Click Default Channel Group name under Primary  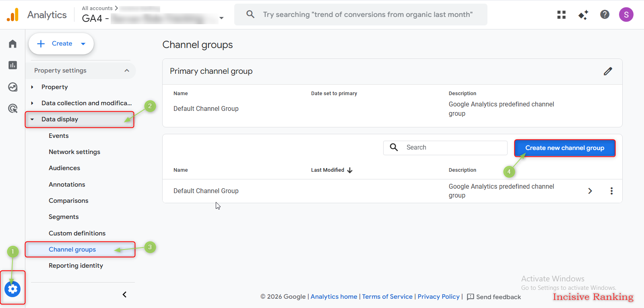(206, 109)
